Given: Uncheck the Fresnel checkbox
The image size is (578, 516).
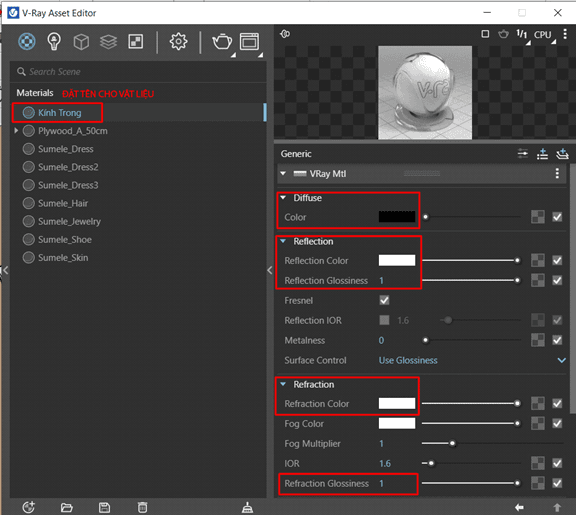Looking at the screenshot, I should point(384,300).
